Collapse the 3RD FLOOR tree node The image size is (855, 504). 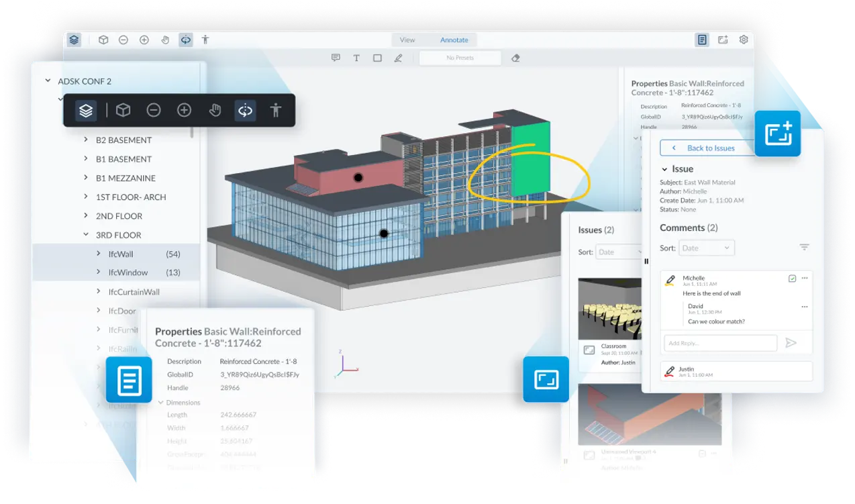point(86,235)
